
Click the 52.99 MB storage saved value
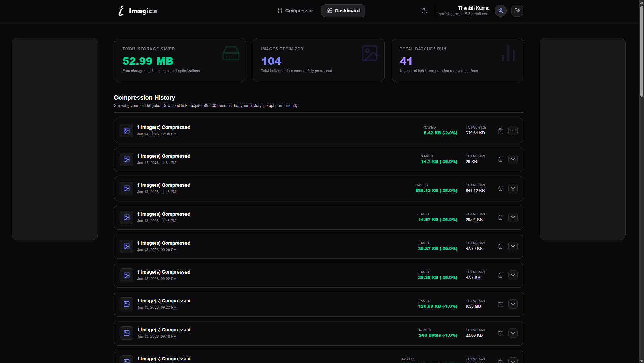(148, 61)
